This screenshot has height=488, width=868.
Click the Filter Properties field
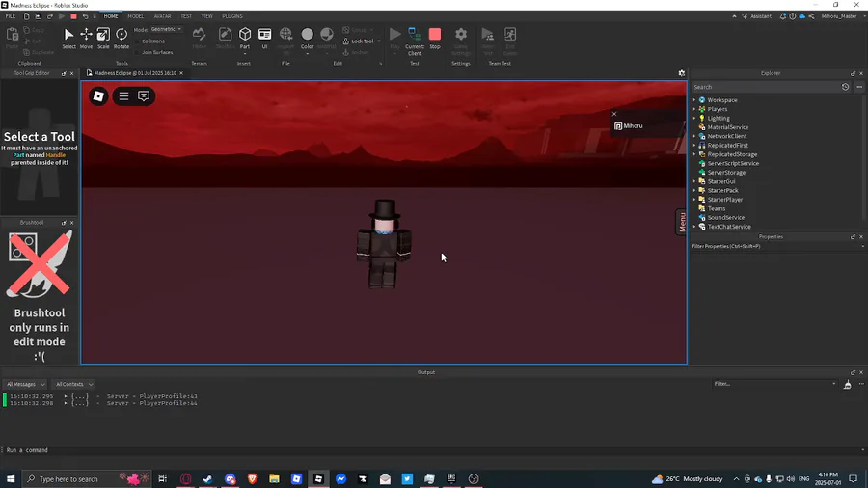tap(775, 246)
